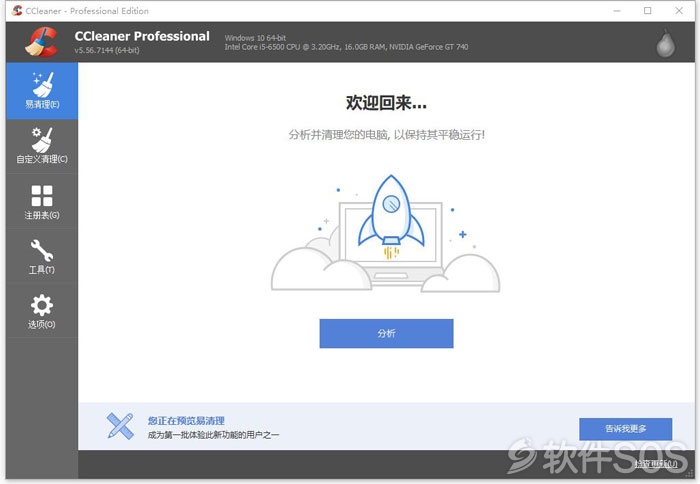The height and width of the screenshot is (484, 700).
Task: Click the blue 分析 analyze button
Action: (x=386, y=333)
